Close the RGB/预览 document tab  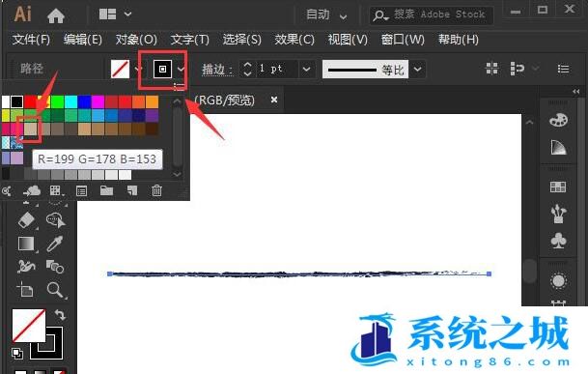274,100
